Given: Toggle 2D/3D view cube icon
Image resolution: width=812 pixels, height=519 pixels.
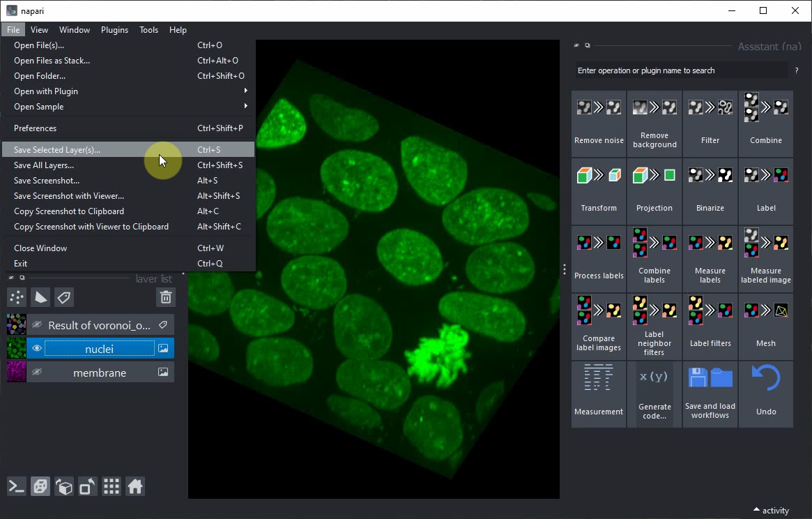Looking at the screenshot, I should [x=40, y=487].
